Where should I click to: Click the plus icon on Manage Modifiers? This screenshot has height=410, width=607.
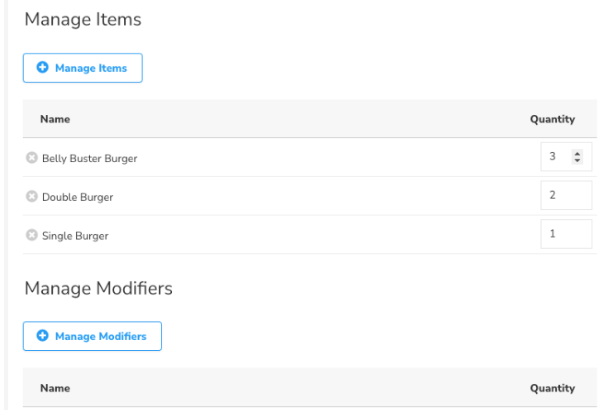pos(42,336)
